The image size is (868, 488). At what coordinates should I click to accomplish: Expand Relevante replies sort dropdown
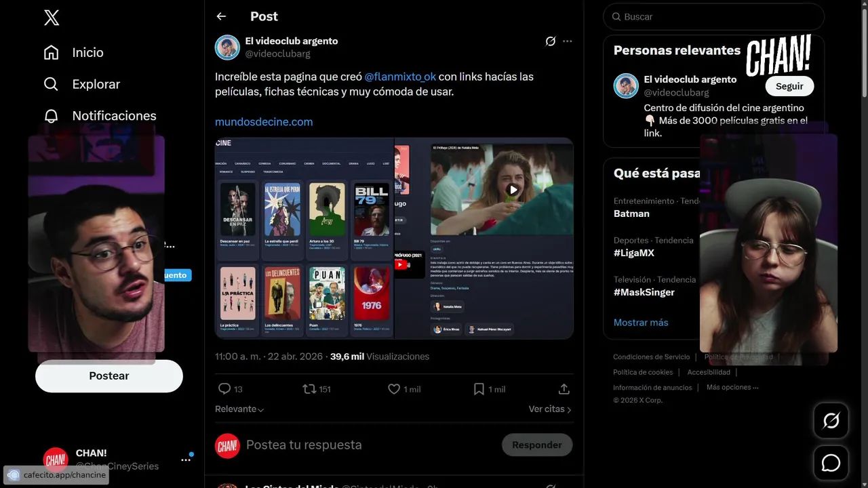239,409
